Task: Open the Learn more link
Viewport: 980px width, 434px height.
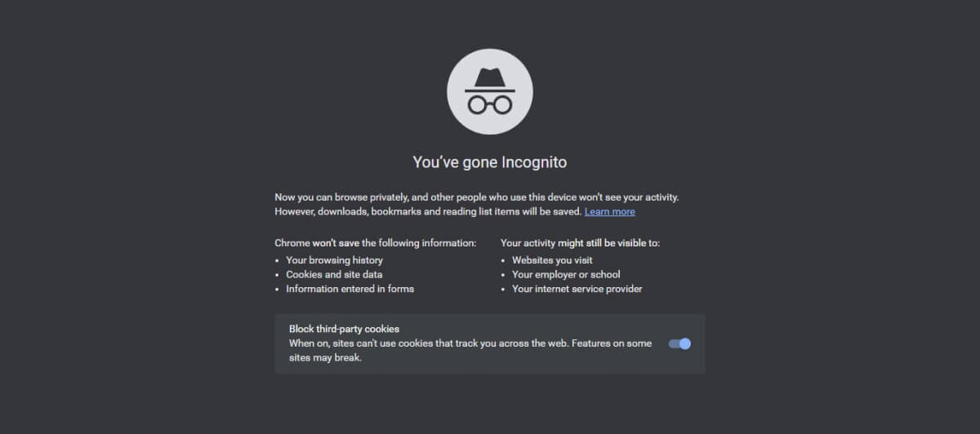Action: tap(609, 211)
